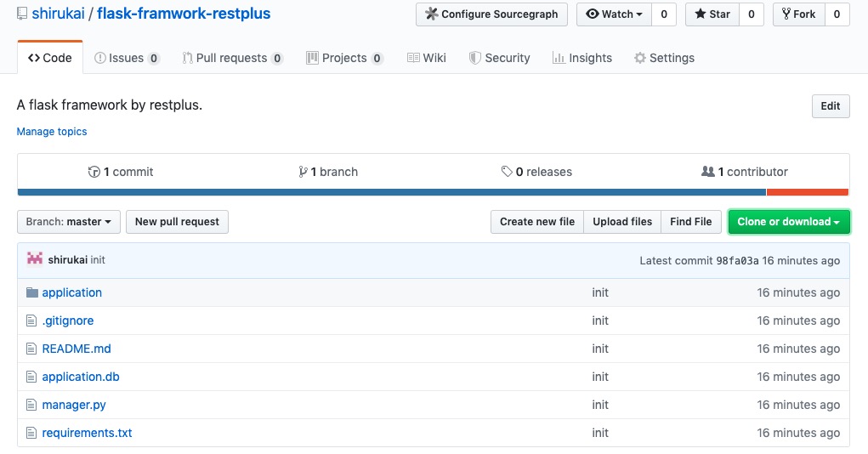This screenshot has height=454, width=868.
Task: Click the forks count next to Fork
Action: point(837,14)
